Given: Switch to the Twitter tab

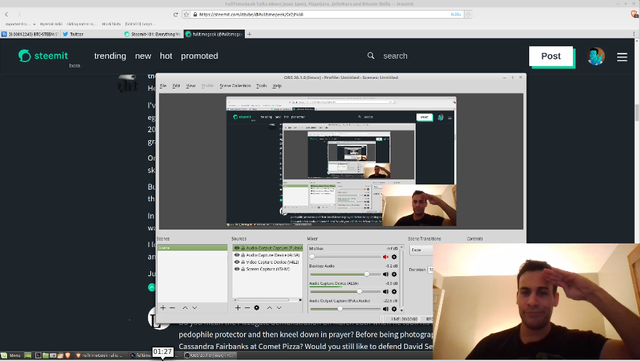Looking at the screenshot, I should point(91,34).
